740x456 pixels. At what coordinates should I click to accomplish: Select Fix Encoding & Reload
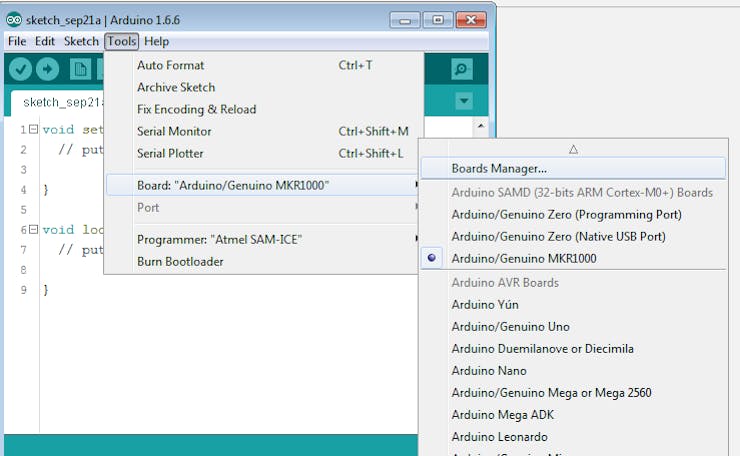pos(262,110)
